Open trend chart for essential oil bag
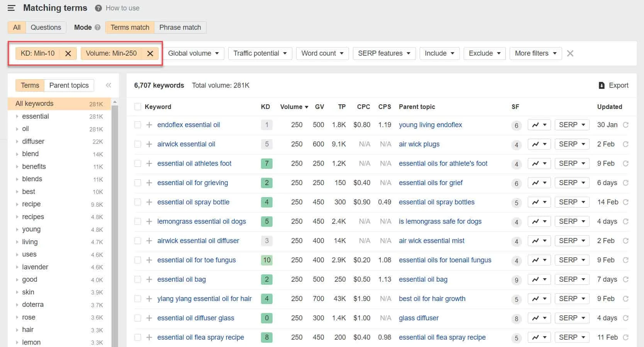644x347 pixels. point(539,279)
